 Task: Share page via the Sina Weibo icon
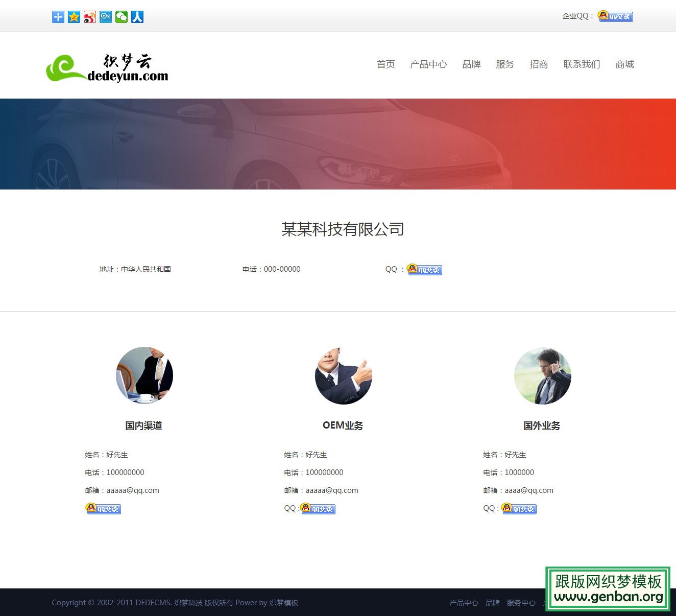point(90,16)
